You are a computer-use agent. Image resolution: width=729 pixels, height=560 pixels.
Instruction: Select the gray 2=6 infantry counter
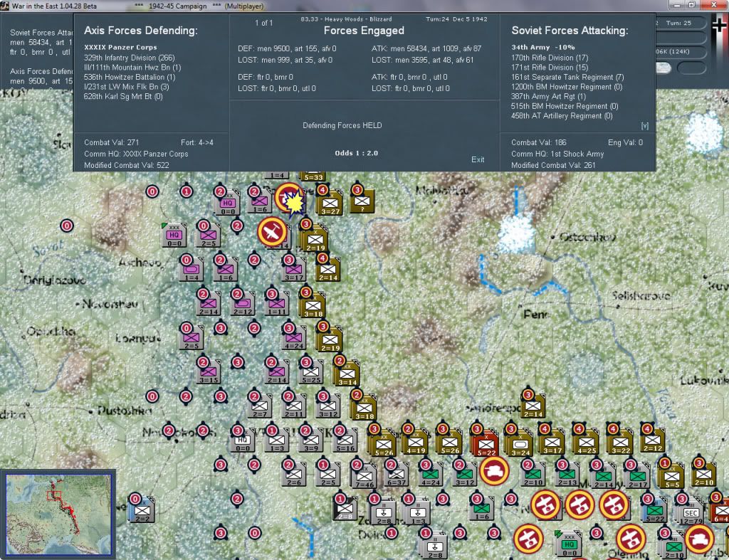pyautogui.click(x=294, y=475)
